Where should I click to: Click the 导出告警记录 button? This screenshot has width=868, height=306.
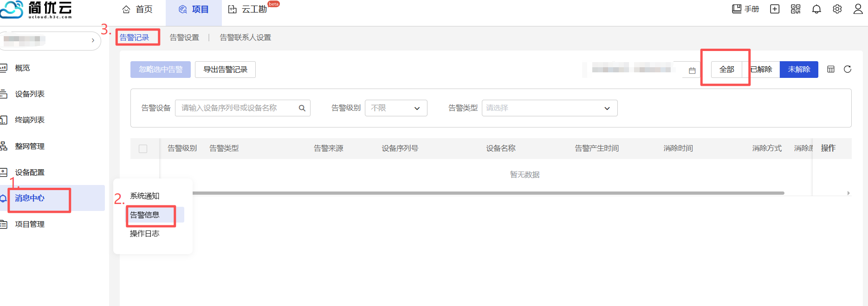point(225,70)
